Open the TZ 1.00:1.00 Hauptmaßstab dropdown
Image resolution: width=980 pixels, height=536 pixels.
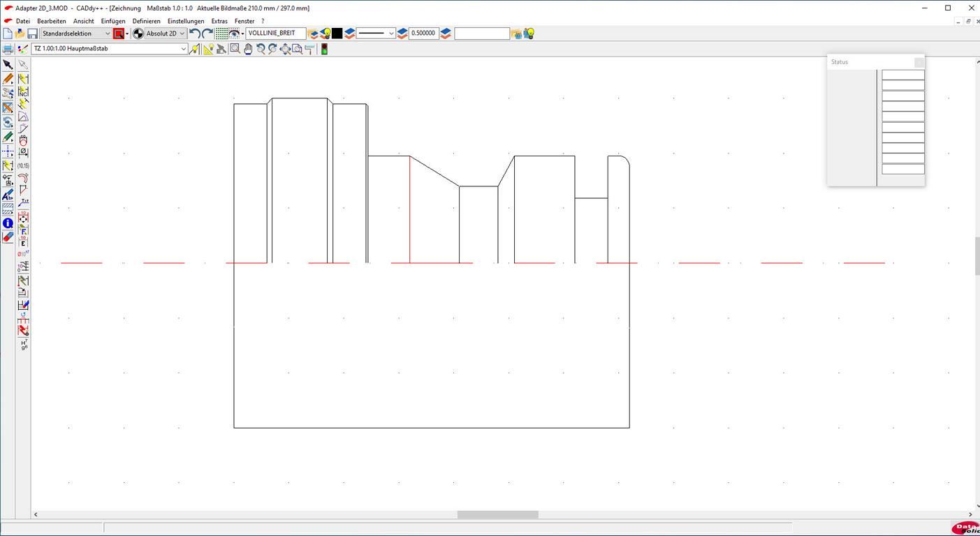(110, 49)
